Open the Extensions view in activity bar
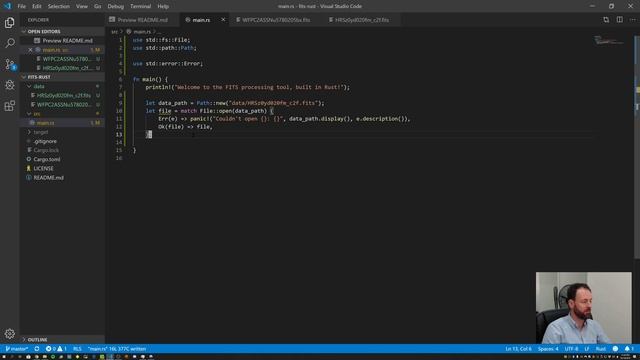 click(9, 106)
